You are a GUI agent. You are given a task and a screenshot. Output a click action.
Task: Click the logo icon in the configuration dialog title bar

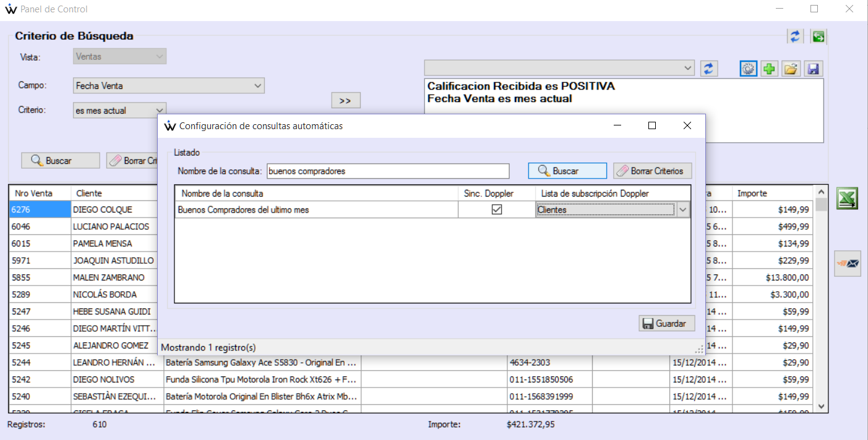(170, 126)
